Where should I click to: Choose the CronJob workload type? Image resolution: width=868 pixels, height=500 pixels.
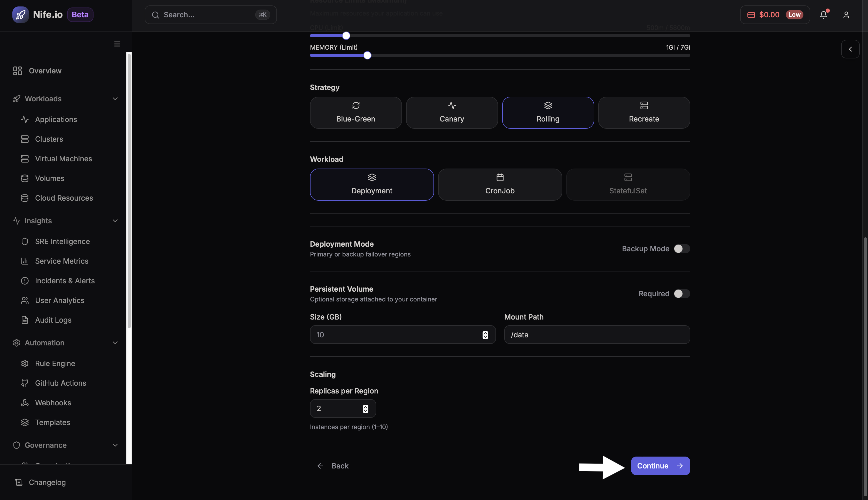tap(500, 184)
